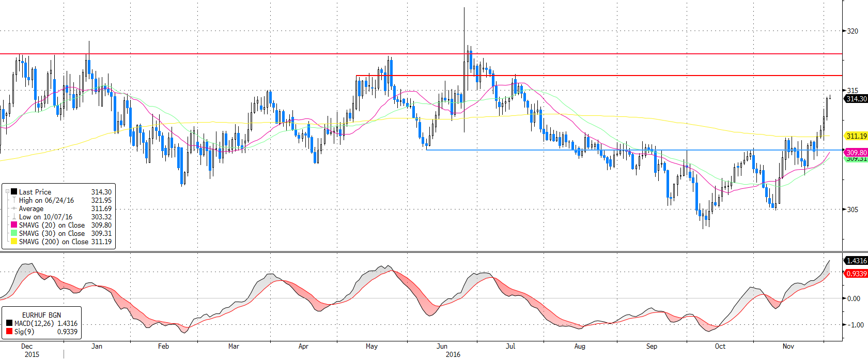Click the Low marker icon in legend
This screenshot has height=359, width=868.
pos(14,216)
